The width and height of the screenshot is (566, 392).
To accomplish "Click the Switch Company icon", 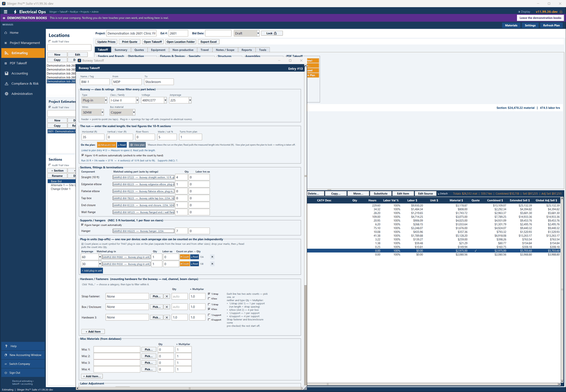I will click(6, 364).
